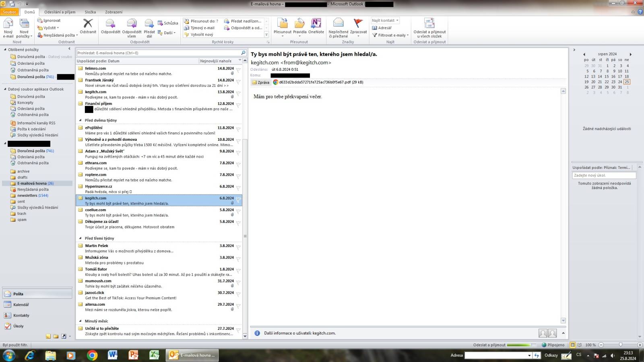This screenshot has height=362, width=644.
Task: Open Zpracovat follow-up flag
Action: 358,28
